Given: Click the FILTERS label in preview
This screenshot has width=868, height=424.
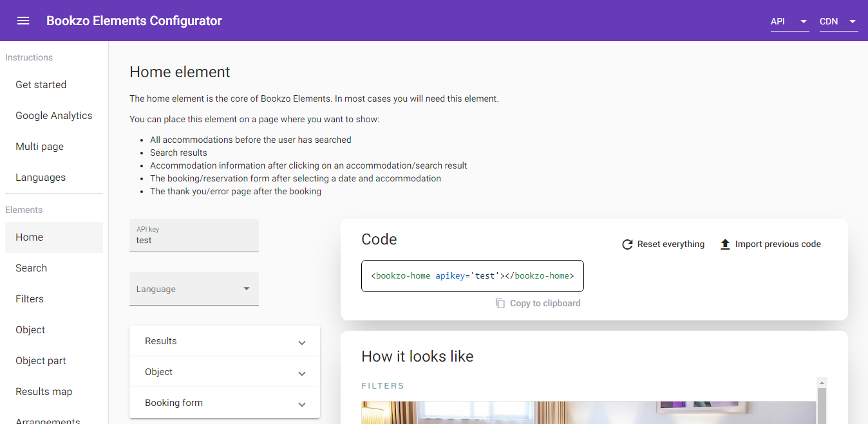Looking at the screenshot, I should coord(382,386).
